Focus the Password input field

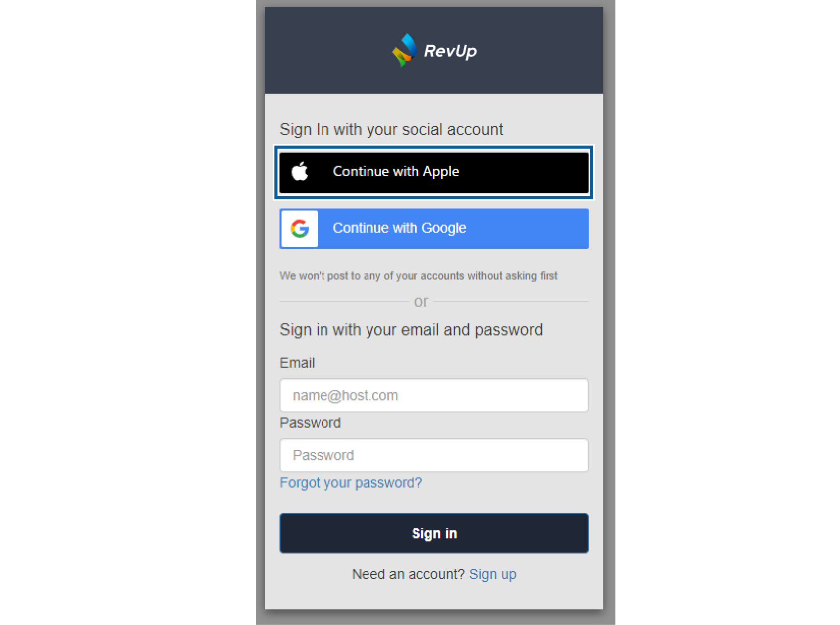tap(434, 455)
